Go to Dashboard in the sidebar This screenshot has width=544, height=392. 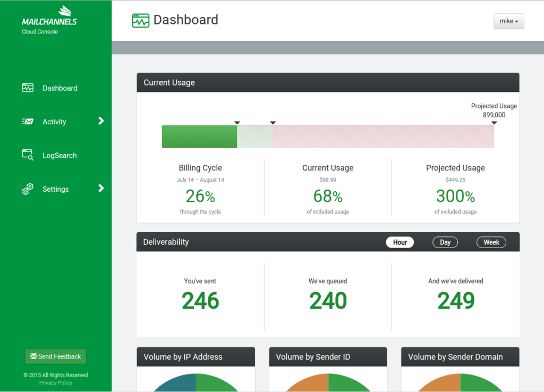(60, 88)
